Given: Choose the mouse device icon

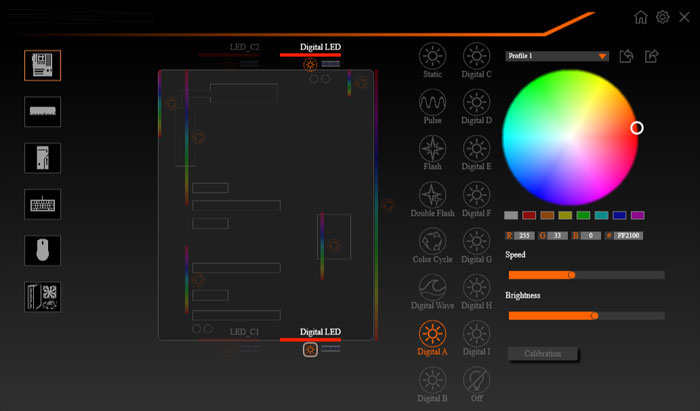Looking at the screenshot, I should click(x=42, y=250).
